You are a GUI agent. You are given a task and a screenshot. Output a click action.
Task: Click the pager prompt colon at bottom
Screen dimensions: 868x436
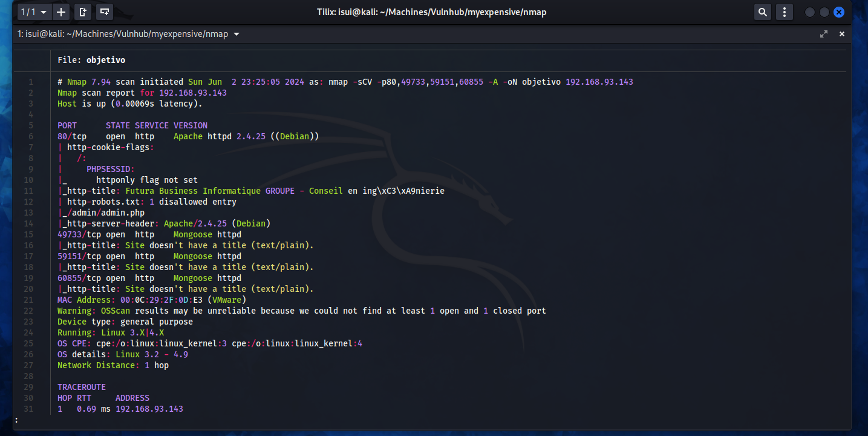[16, 420]
